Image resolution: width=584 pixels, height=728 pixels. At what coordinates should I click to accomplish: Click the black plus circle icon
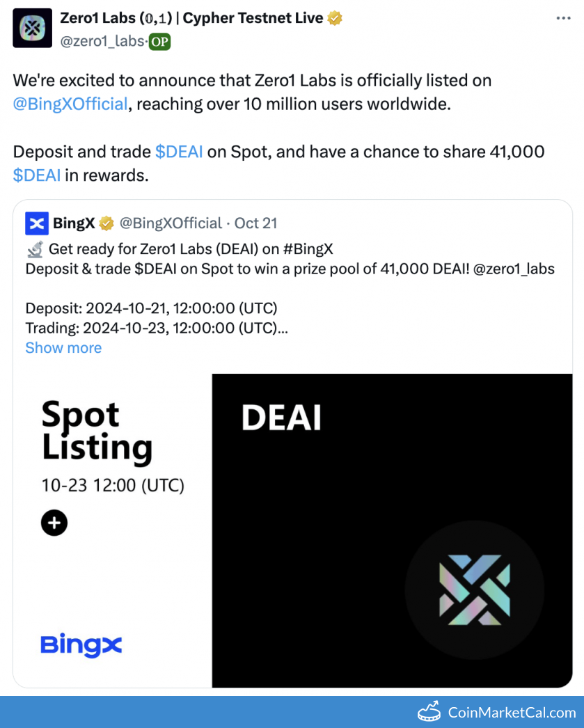54,523
